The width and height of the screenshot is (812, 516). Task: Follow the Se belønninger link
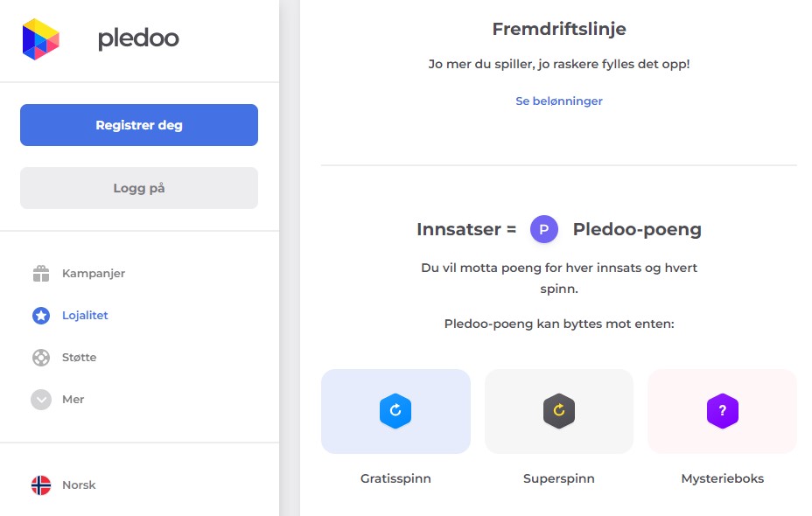[559, 101]
